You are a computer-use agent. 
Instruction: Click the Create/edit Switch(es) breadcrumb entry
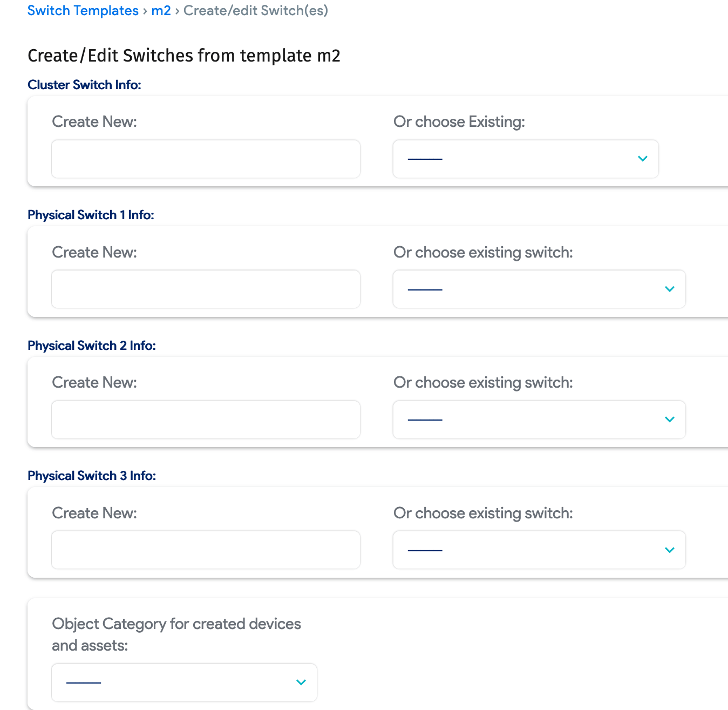255,10
